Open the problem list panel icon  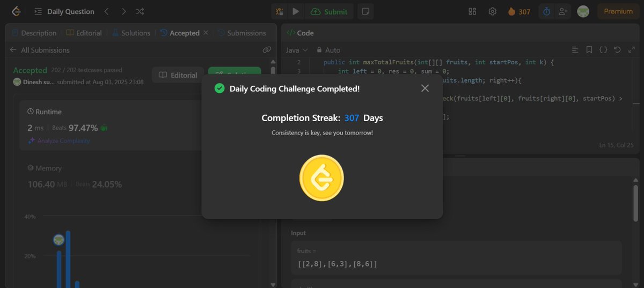[x=38, y=11]
